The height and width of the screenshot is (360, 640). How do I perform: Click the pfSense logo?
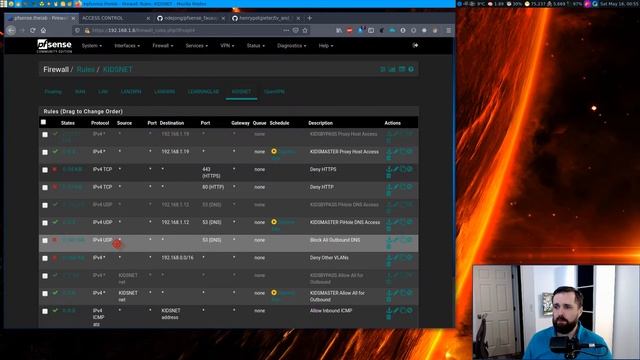coord(54,46)
